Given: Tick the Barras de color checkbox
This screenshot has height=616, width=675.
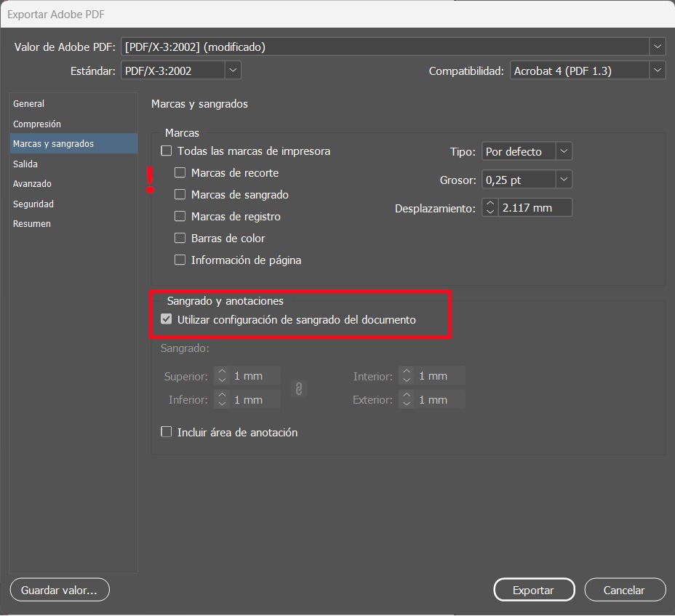Looking at the screenshot, I should pyautogui.click(x=180, y=239).
